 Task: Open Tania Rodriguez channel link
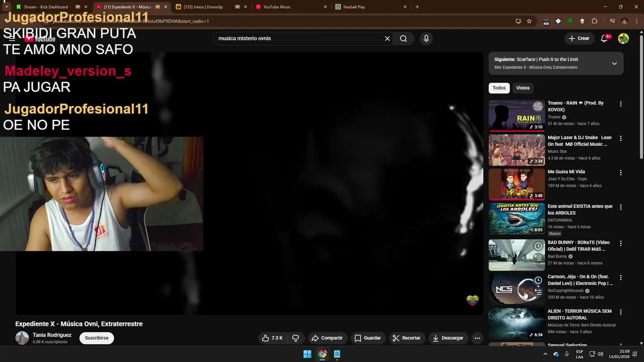pos(52,335)
